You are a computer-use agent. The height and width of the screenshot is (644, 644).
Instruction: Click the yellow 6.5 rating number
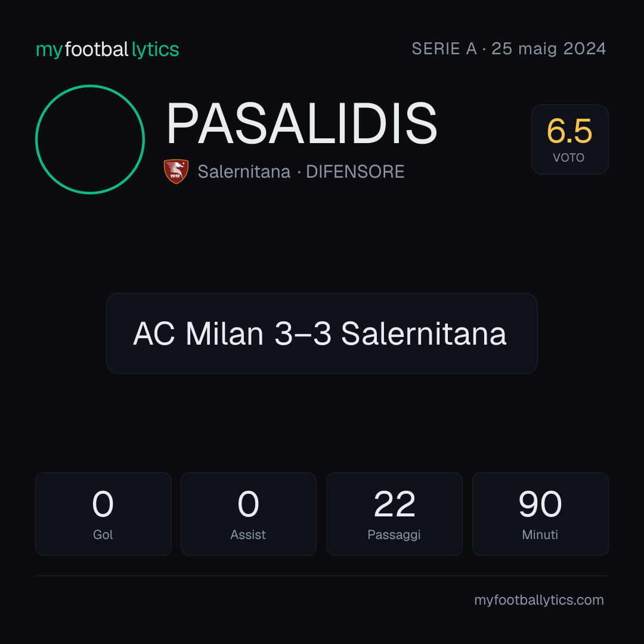[x=569, y=131]
